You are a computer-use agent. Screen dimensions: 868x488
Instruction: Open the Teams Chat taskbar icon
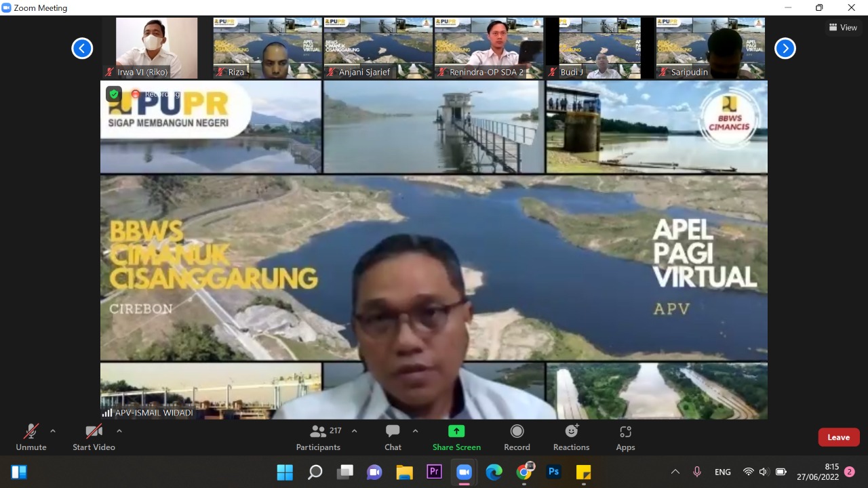(x=374, y=472)
